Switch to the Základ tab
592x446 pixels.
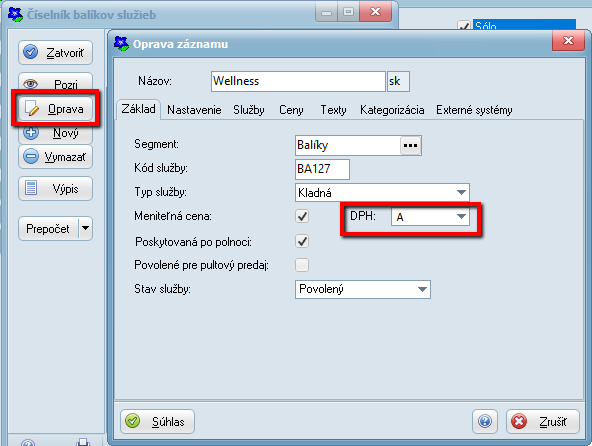[x=138, y=109]
